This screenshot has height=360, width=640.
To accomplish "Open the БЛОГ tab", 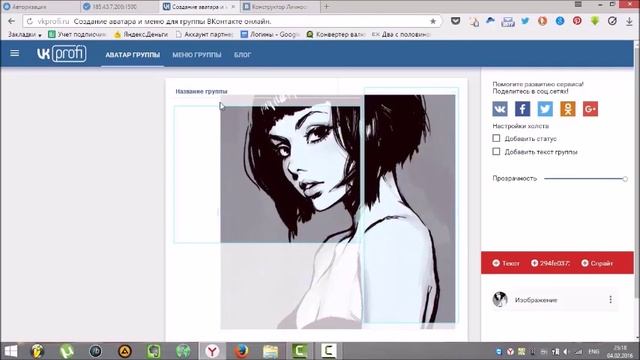I will [x=242, y=55].
